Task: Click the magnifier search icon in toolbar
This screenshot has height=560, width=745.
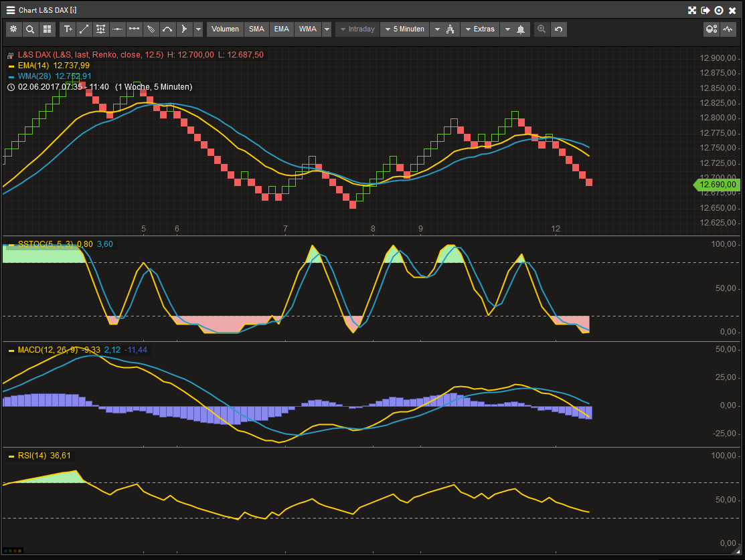Action: coord(30,29)
